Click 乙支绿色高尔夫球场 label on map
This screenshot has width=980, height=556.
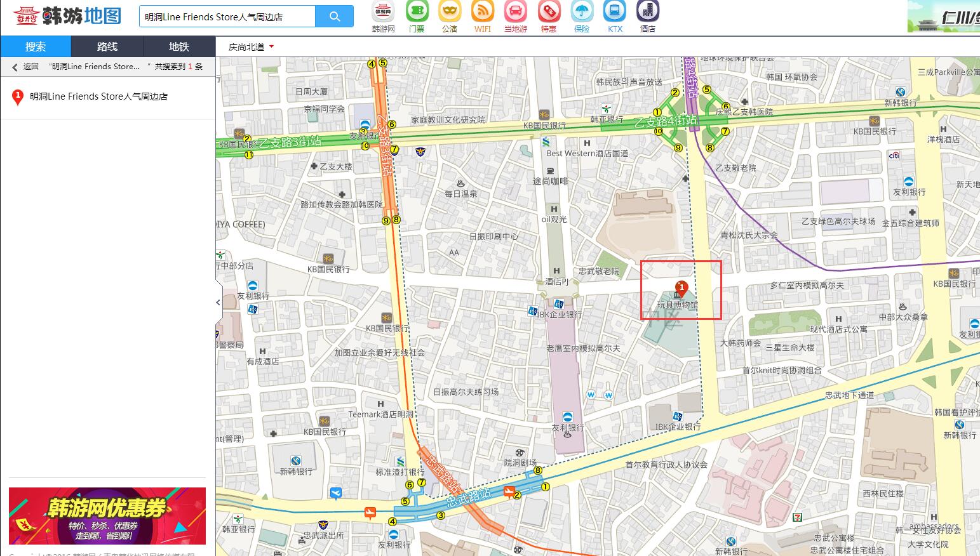pyautogui.click(x=838, y=222)
